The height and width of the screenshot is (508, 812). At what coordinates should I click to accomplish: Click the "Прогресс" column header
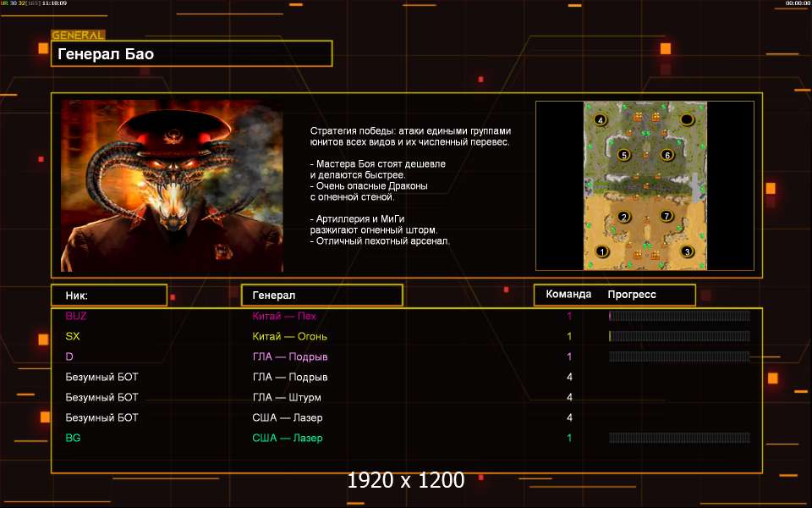[x=632, y=295]
